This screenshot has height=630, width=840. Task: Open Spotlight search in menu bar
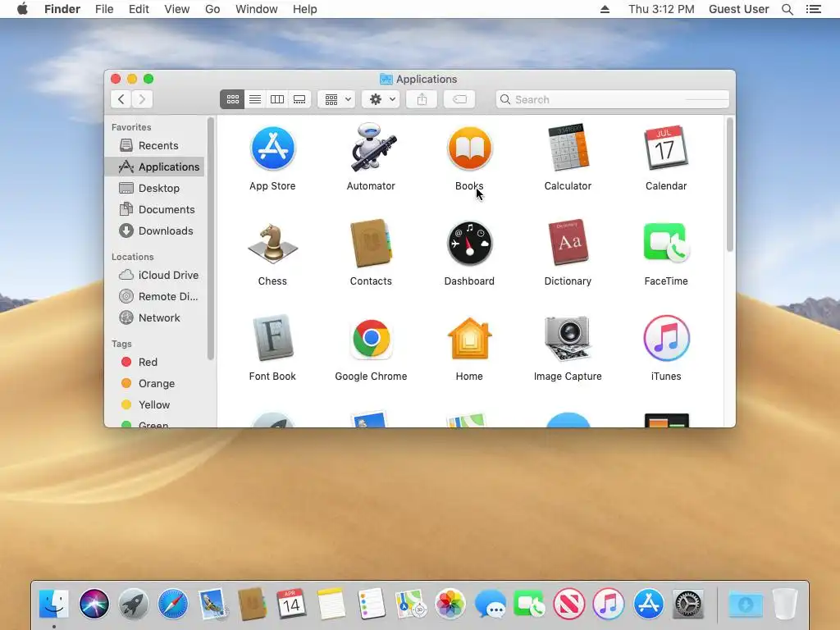(x=787, y=9)
